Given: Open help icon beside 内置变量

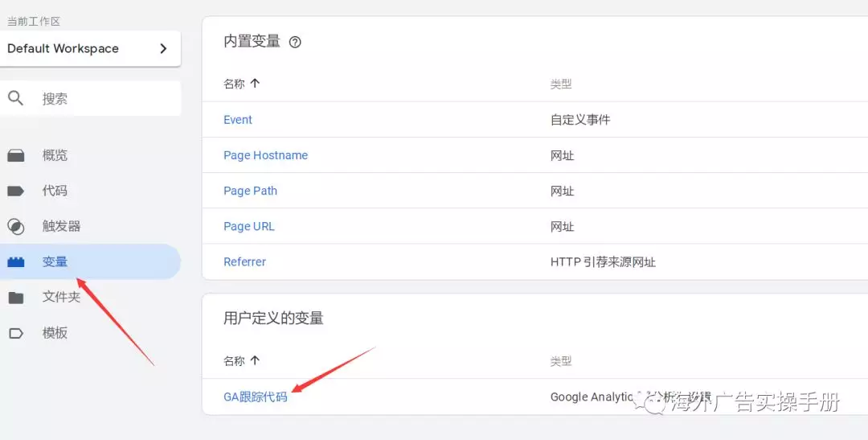Looking at the screenshot, I should pyautogui.click(x=295, y=43).
